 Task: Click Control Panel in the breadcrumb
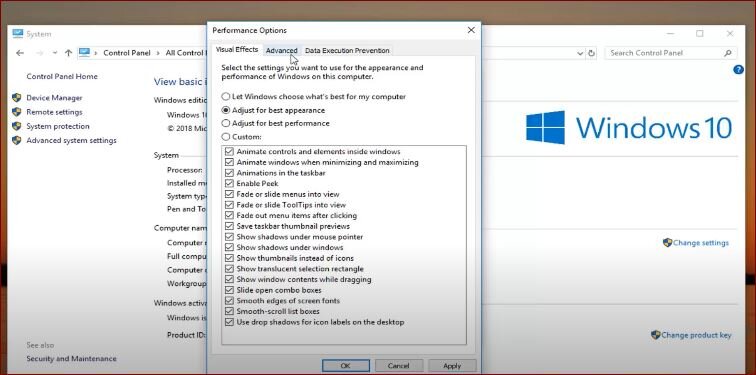pyautogui.click(x=127, y=53)
